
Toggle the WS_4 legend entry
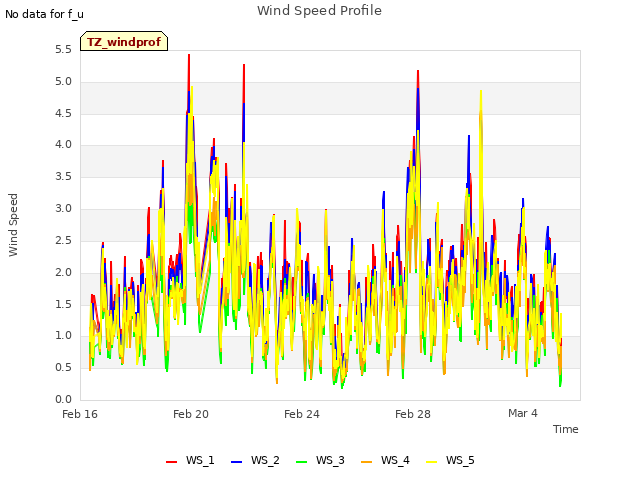pos(385,460)
